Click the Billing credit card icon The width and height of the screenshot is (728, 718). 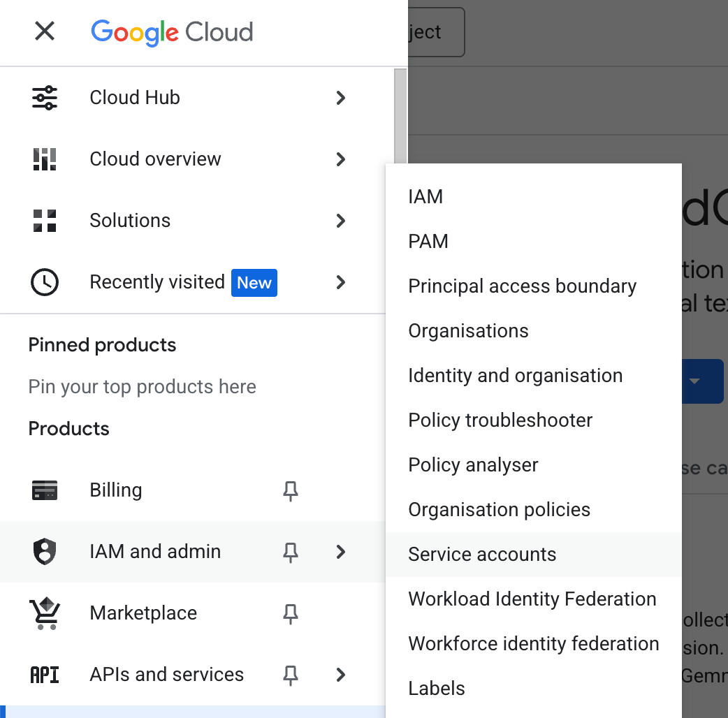pos(45,490)
